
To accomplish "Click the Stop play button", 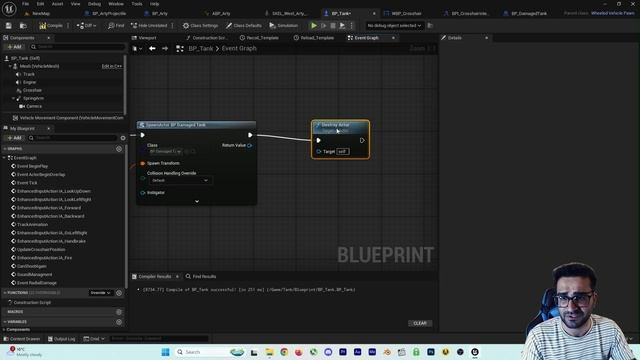I will (x=333, y=25).
